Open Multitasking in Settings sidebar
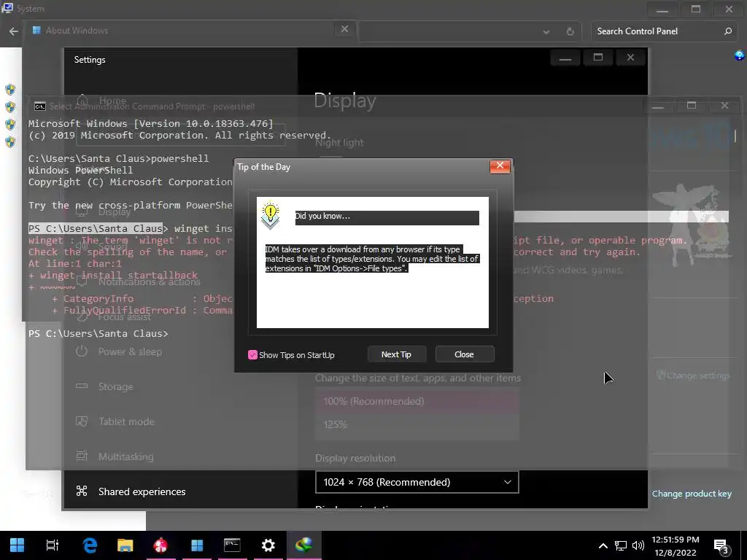Image resolution: width=747 pixels, height=560 pixels. pyautogui.click(x=125, y=456)
